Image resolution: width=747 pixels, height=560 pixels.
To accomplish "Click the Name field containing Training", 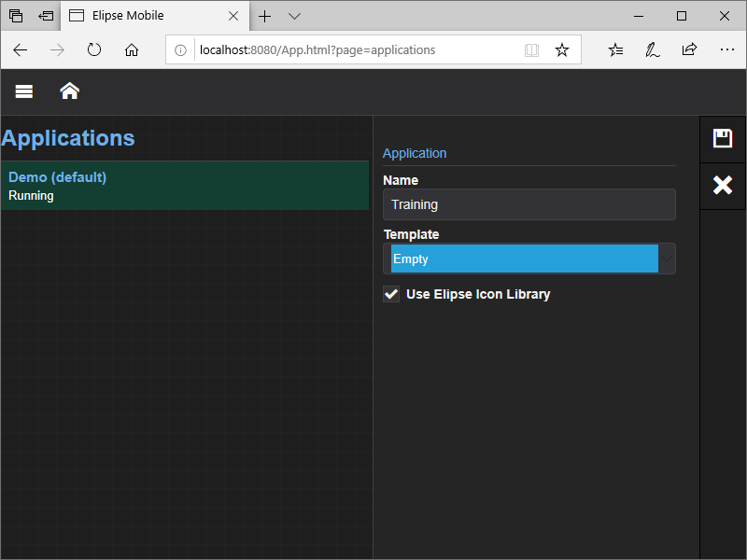I will tap(529, 204).
